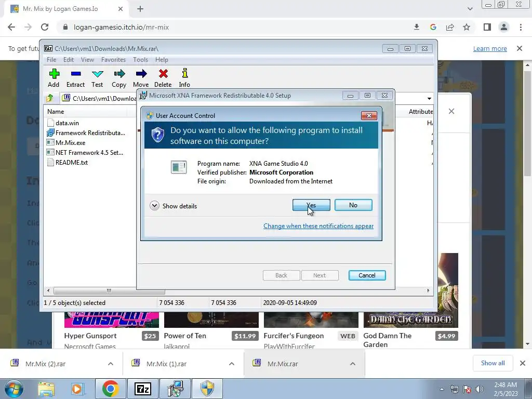Open the Windows Start orb

[x=14, y=389]
